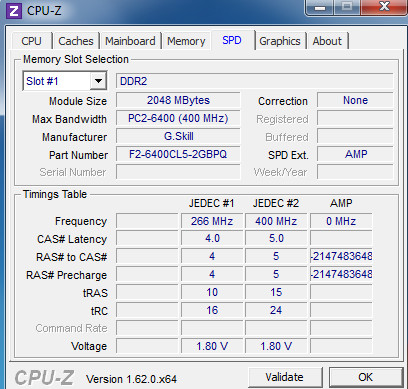Click the RAS# Precharge -2147483648 cell
This screenshot has height=389, width=408.
coord(341,274)
